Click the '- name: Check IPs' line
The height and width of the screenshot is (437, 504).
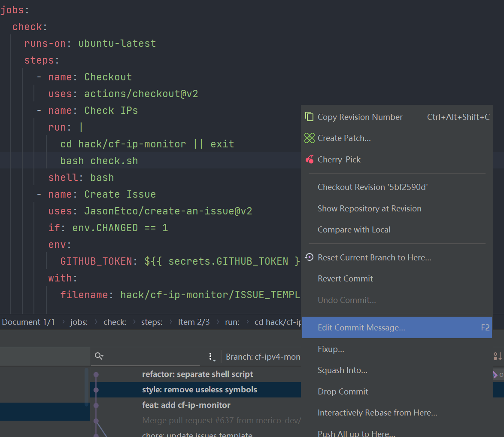(x=87, y=110)
